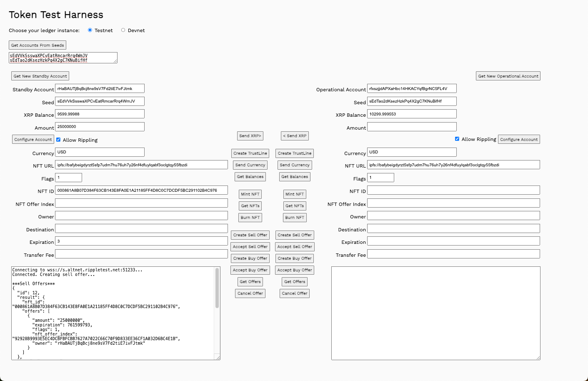Click the standby Create TrustLine button
This screenshot has height=381, width=588.
coord(250,153)
